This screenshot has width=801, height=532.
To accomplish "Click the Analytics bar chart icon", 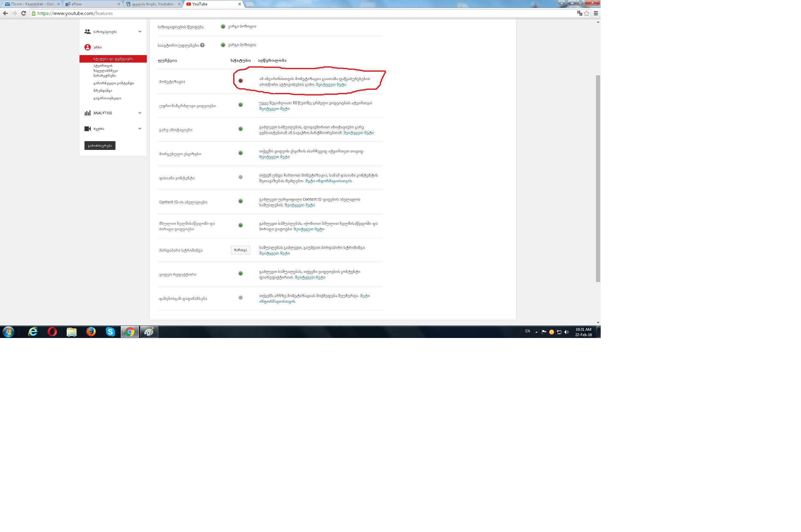I will (x=88, y=113).
